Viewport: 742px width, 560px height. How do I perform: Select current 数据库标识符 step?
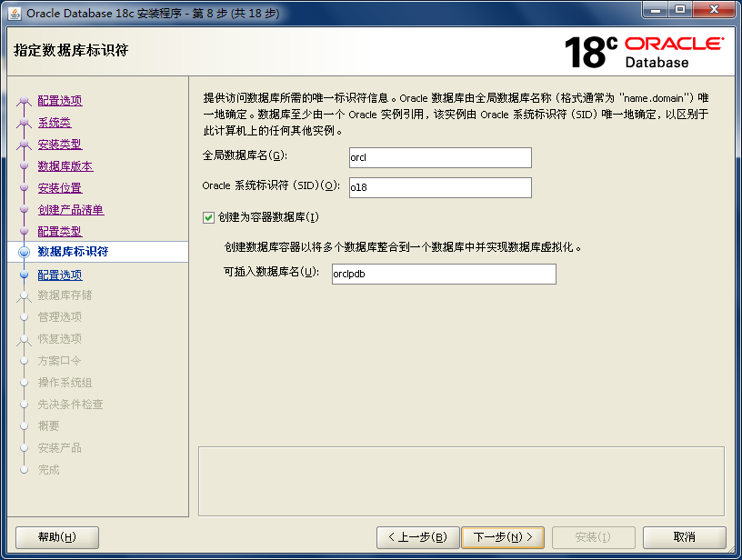point(73,252)
